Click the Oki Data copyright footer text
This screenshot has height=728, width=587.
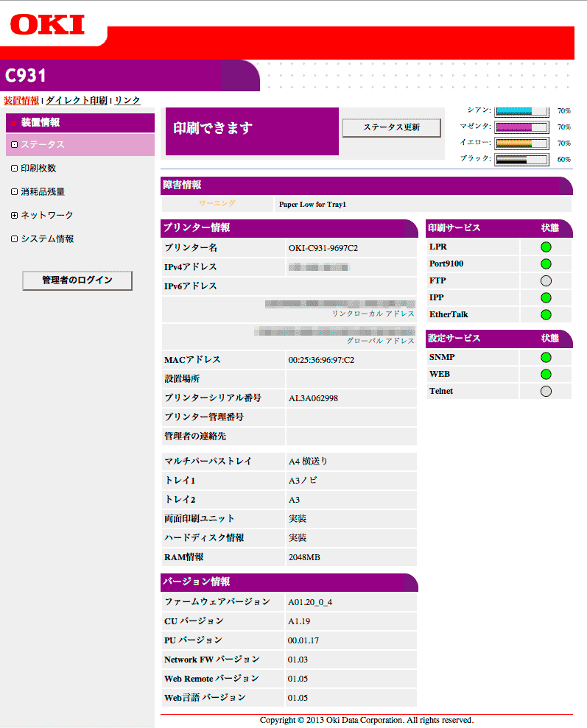click(x=366, y=720)
